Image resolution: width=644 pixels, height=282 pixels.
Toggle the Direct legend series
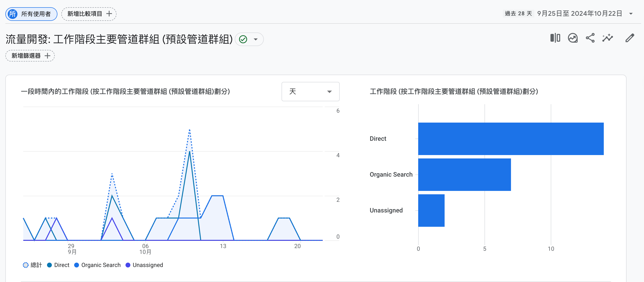(58, 265)
